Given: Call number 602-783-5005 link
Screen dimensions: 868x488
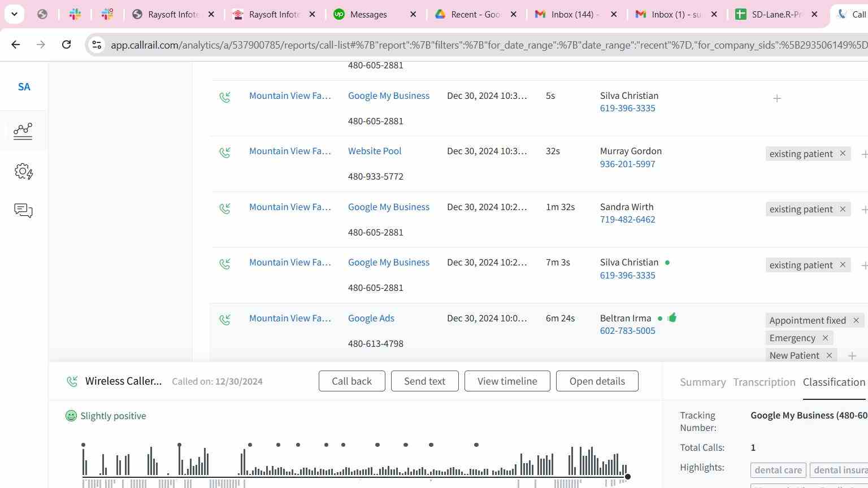Looking at the screenshot, I should click(x=628, y=330).
